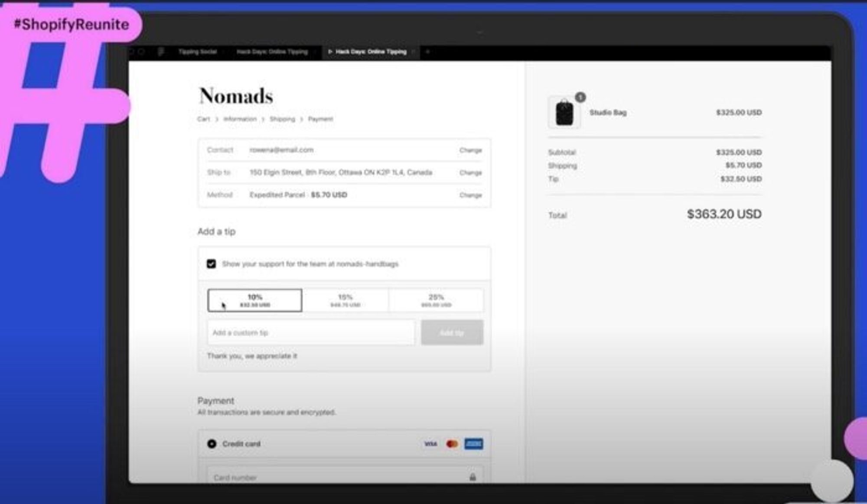Switch to the first Hack Days: Online Tipping tab
Screen dimensions: 867x504
272,52
